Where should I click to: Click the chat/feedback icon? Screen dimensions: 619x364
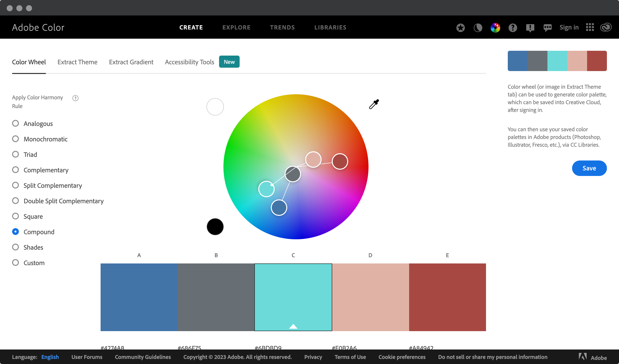pyautogui.click(x=547, y=27)
